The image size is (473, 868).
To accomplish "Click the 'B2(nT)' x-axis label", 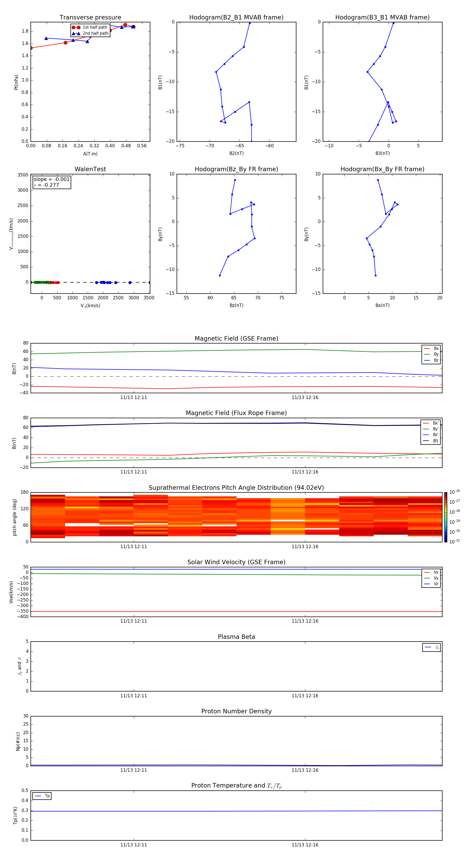I will (x=236, y=153).
